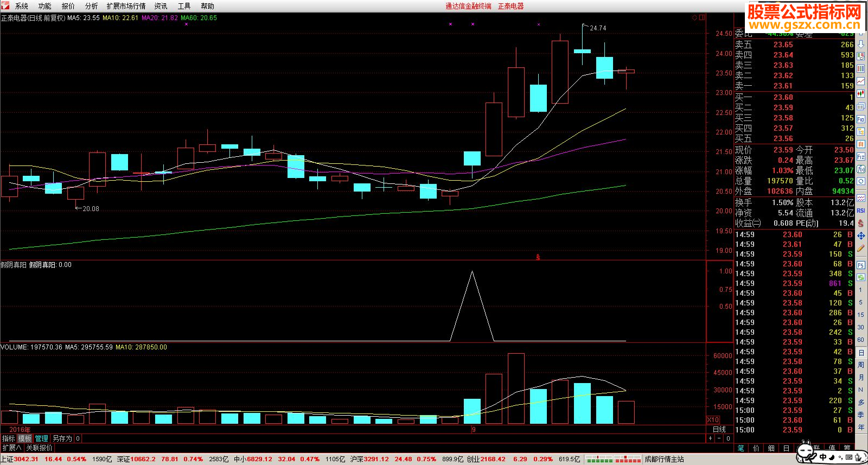The height and width of the screenshot is (465, 868).
Task: Select the 月 monthly period
Action: coord(861,377)
